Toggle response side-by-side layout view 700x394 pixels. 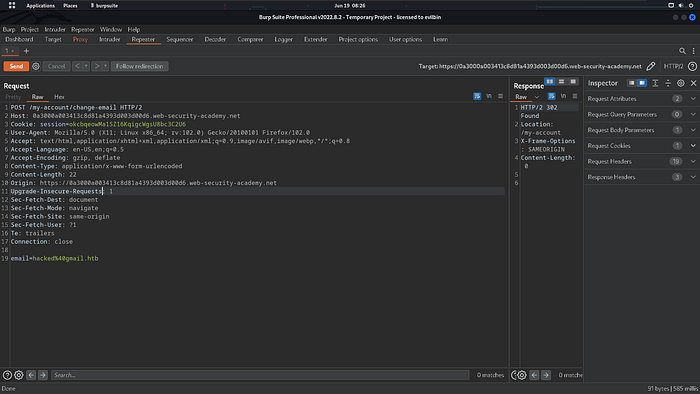550,82
